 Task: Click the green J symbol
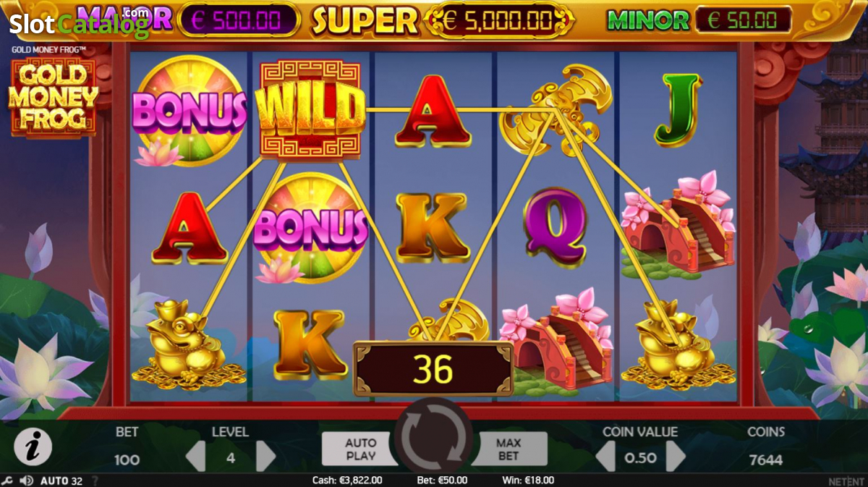click(x=678, y=109)
